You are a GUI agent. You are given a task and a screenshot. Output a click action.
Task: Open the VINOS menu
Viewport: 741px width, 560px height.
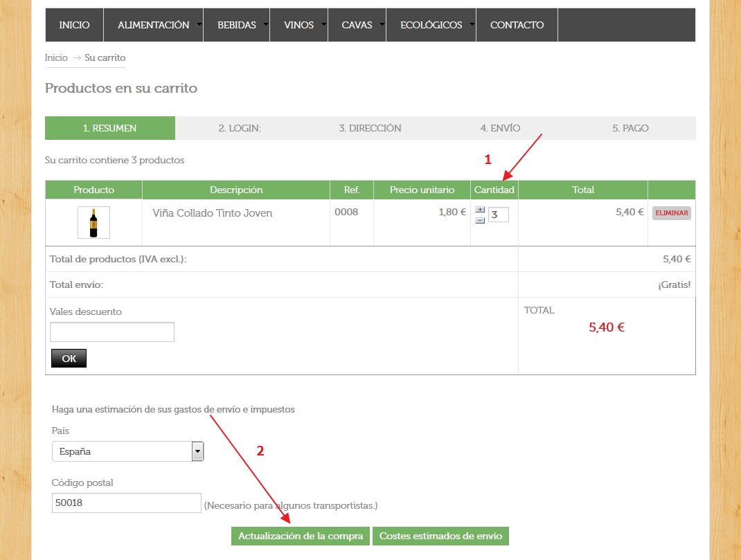298,25
